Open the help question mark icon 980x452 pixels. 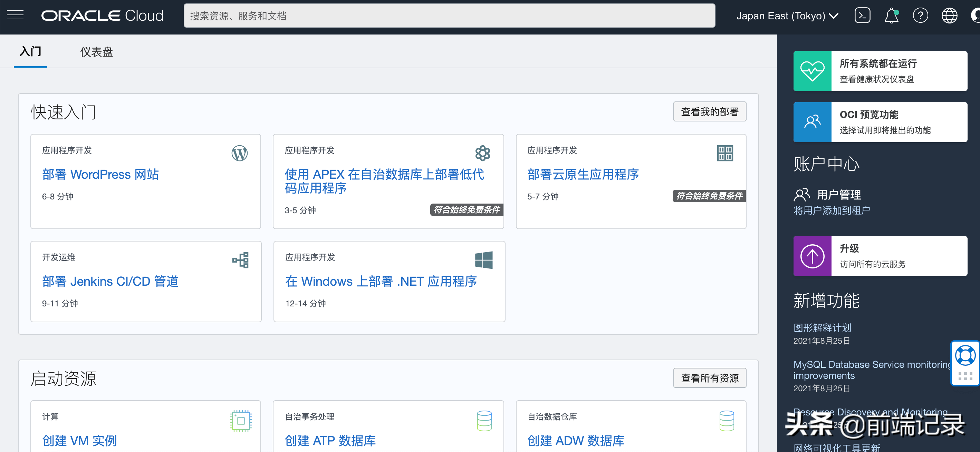pos(920,16)
